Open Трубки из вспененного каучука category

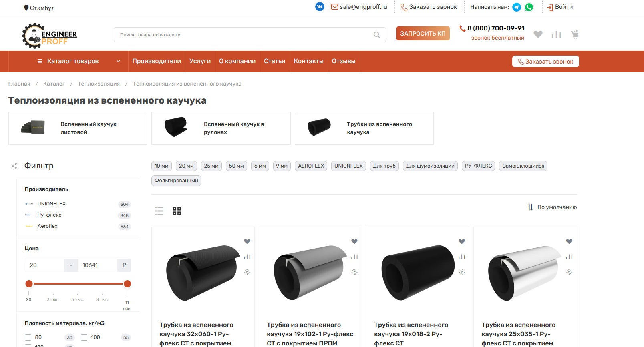tap(364, 128)
